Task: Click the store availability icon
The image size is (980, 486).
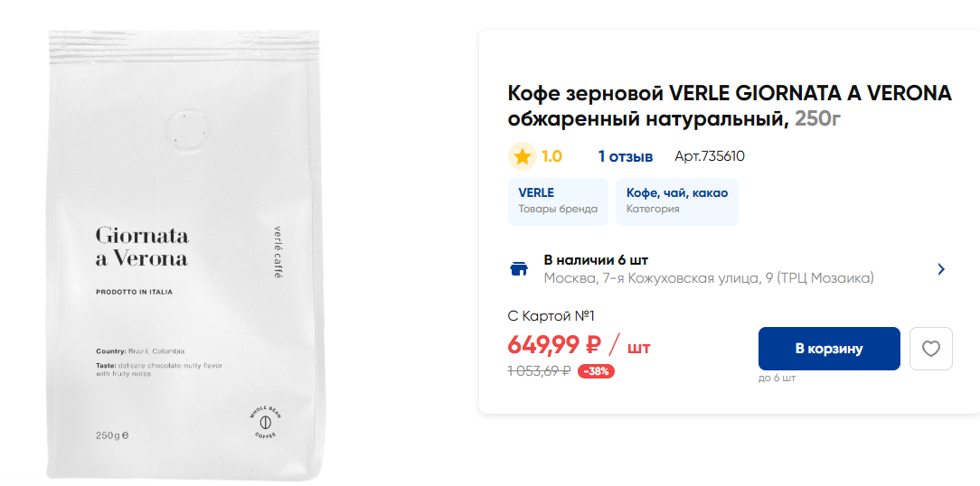Action: tap(519, 269)
